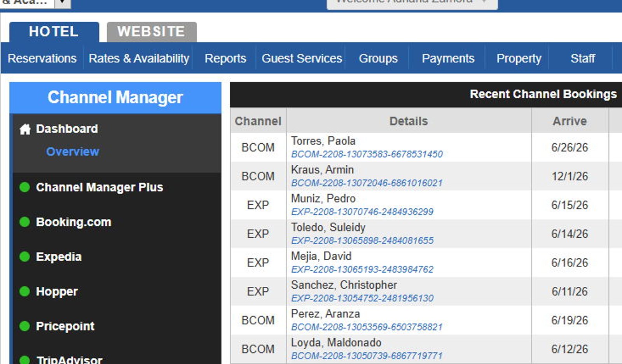The width and height of the screenshot is (622, 364).
Task: Open booking link EXP-2208-13065898-2484081655
Action: pyautogui.click(x=362, y=240)
